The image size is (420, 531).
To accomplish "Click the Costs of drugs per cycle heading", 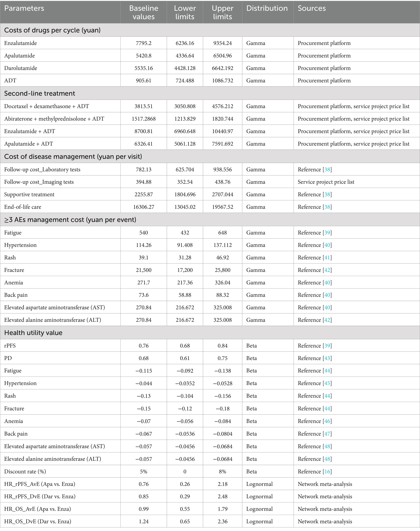I will click(x=52, y=30).
